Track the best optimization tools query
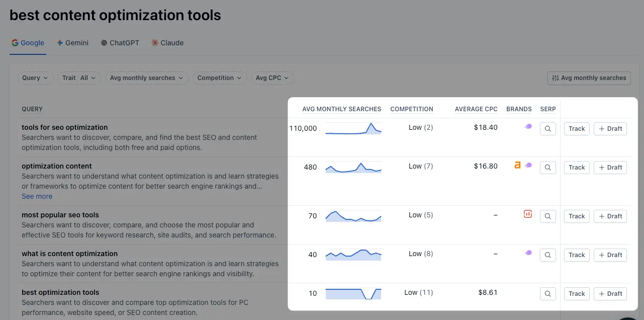644x320 pixels. [x=577, y=294]
